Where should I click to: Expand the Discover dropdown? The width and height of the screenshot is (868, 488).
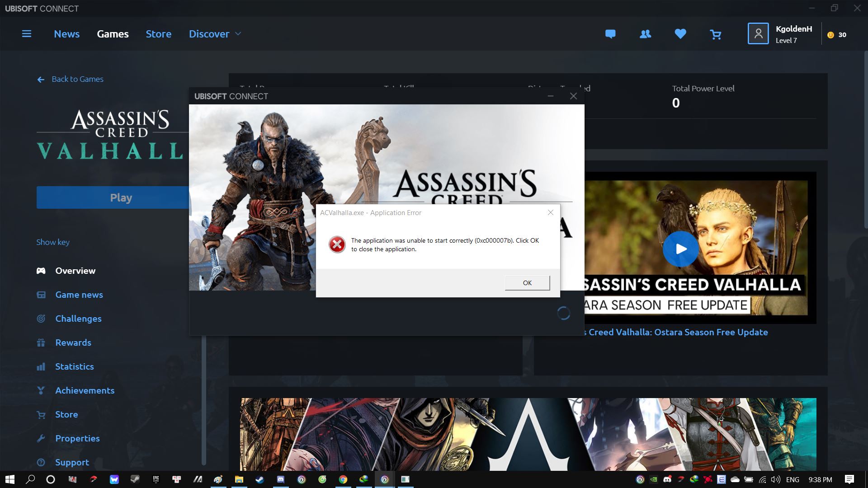pos(214,34)
